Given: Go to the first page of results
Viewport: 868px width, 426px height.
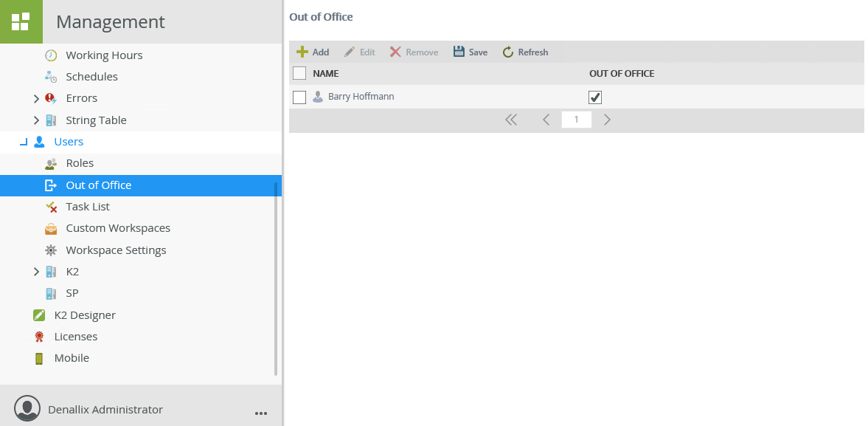Looking at the screenshot, I should pos(511,120).
